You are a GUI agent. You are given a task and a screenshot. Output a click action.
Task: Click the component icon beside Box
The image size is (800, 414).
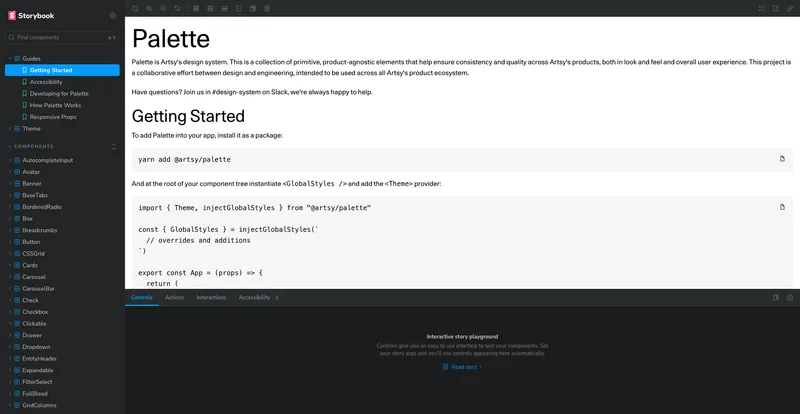pyautogui.click(x=17, y=218)
